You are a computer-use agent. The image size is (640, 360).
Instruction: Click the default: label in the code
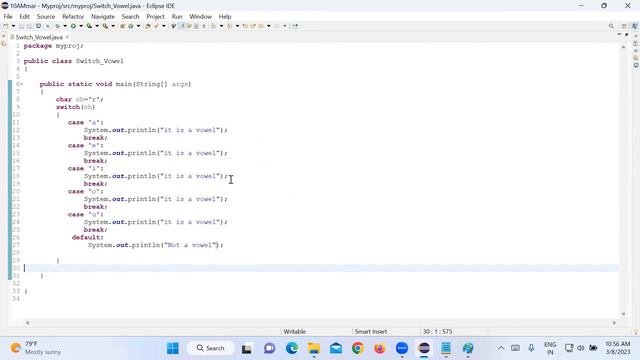[87, 237]
